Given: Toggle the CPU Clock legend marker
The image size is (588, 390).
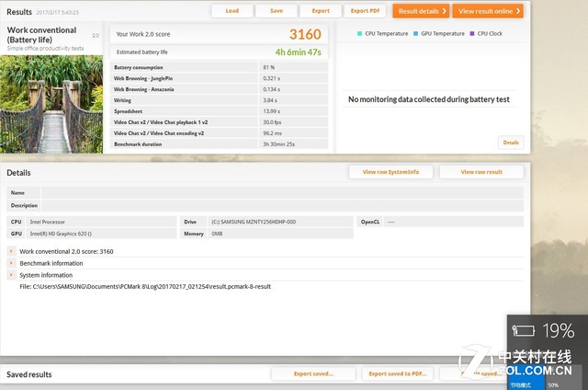Looking at the screenshot, I should point(471,33).
